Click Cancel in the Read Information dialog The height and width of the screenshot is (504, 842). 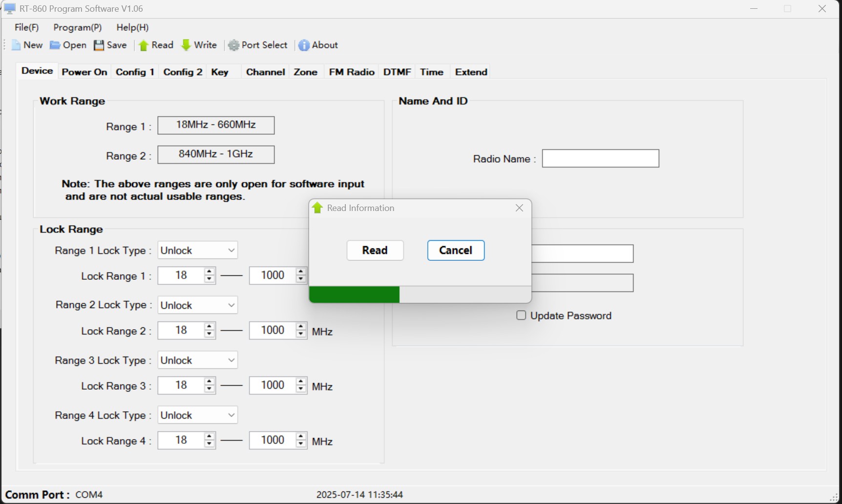pyautogui.click(x=456, y=251)
